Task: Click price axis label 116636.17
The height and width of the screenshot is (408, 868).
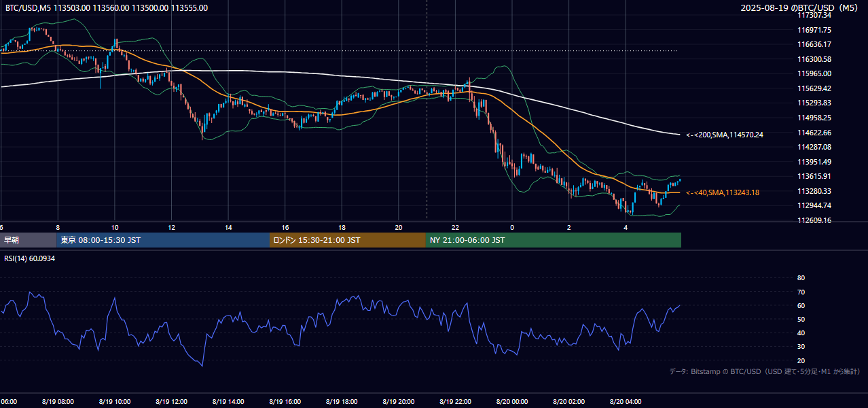Action: click(x=814, y=44)
